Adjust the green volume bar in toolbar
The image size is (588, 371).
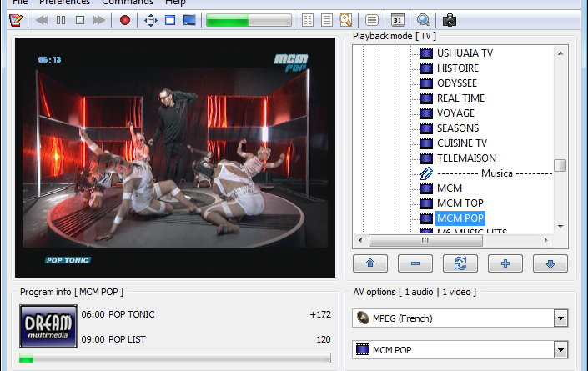click(249, 20)
